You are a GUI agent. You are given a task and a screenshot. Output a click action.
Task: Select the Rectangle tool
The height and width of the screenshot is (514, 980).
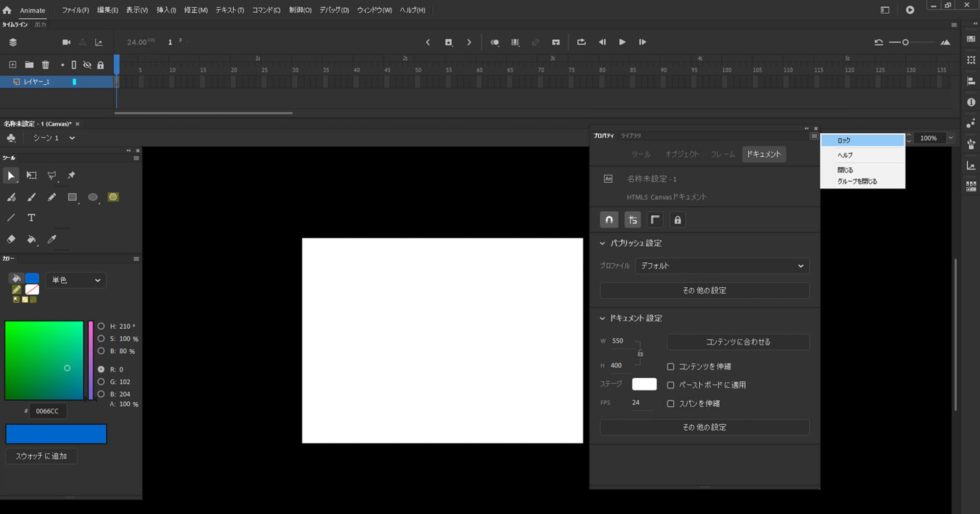tap(72, 197)
